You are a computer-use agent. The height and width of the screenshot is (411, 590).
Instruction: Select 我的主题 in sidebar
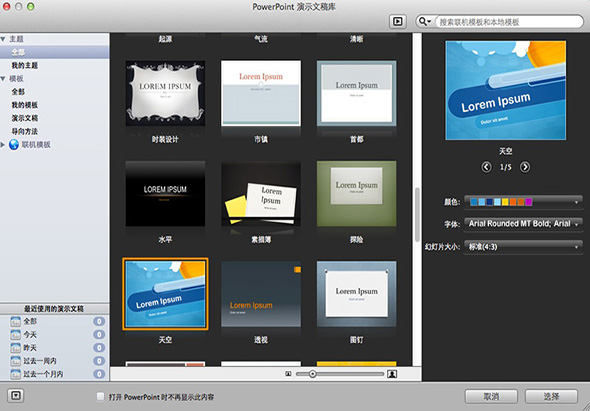pyautogui.click(x=24, y=65)
